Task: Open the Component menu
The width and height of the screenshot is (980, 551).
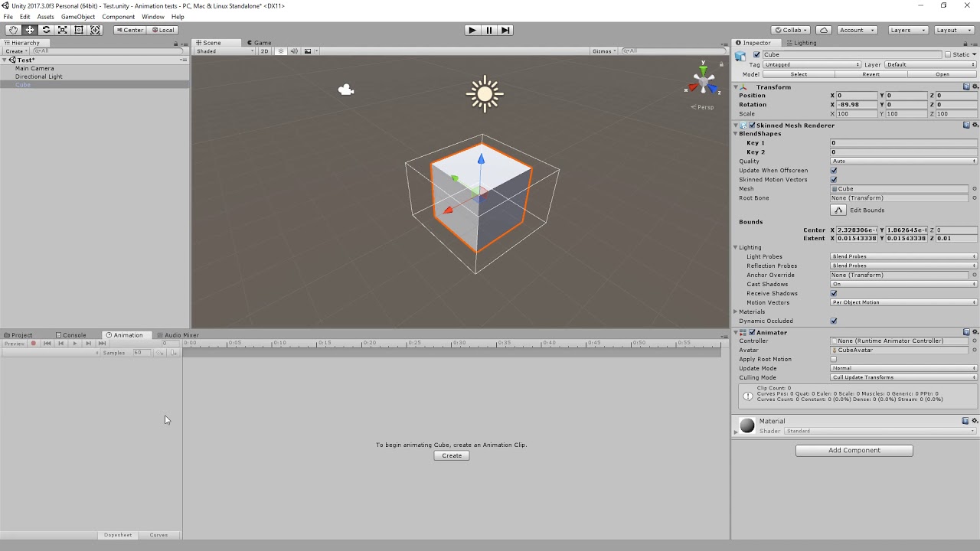Action: [119, 17]
